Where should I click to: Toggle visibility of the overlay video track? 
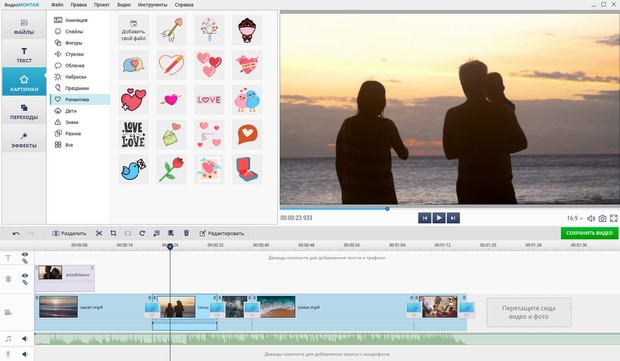coord(25,275)
